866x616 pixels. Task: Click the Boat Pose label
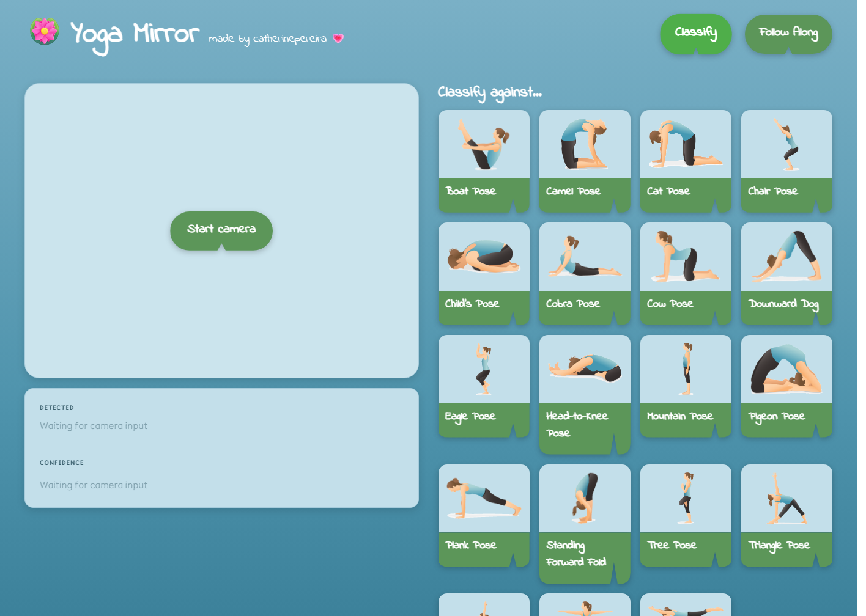tap(470, 191)
